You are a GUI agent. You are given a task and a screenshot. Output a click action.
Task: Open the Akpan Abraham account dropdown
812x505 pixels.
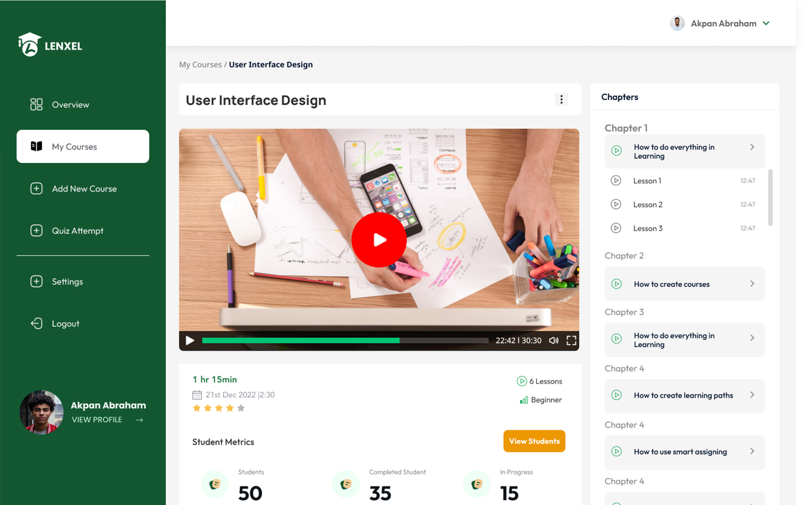point(766,24)
